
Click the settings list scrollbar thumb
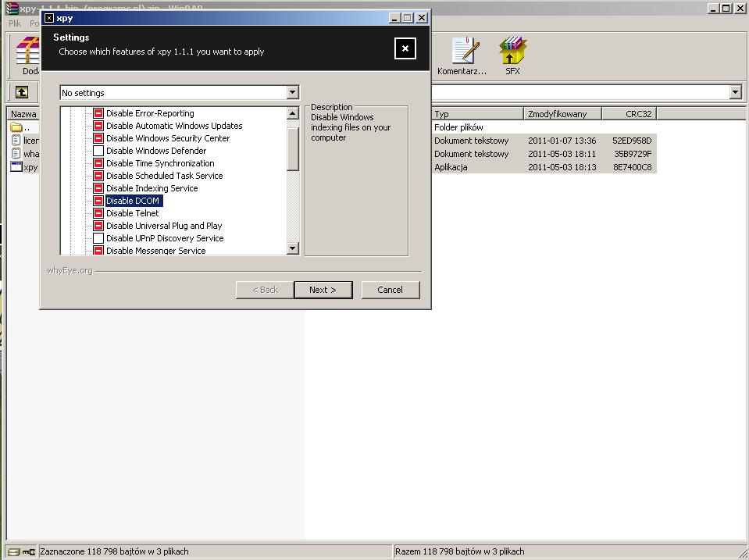(x=293, y=148)
